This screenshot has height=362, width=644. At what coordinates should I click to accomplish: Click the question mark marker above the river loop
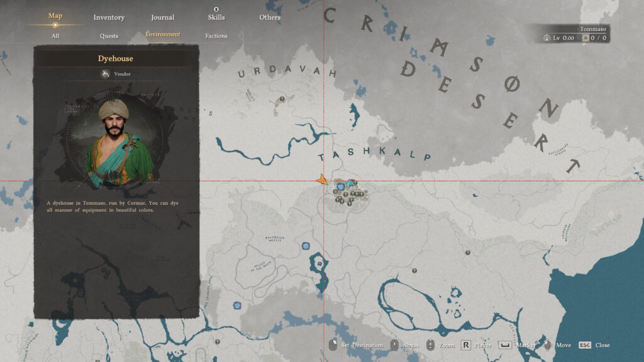coord(414,270)
